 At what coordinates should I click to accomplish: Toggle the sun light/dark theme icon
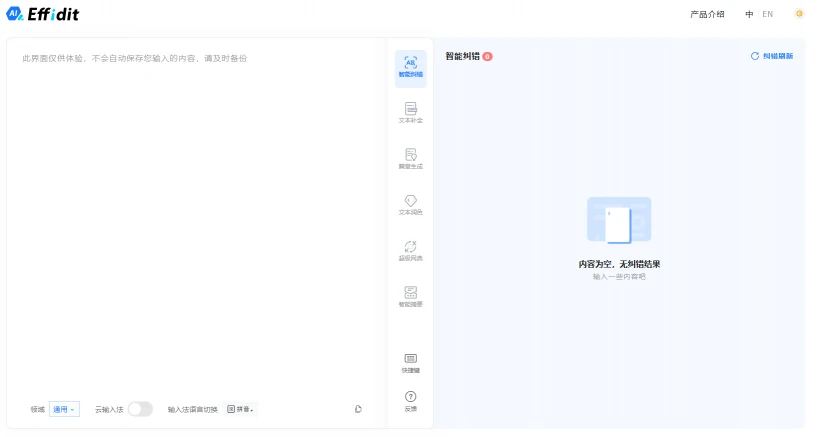coord(798,14)
